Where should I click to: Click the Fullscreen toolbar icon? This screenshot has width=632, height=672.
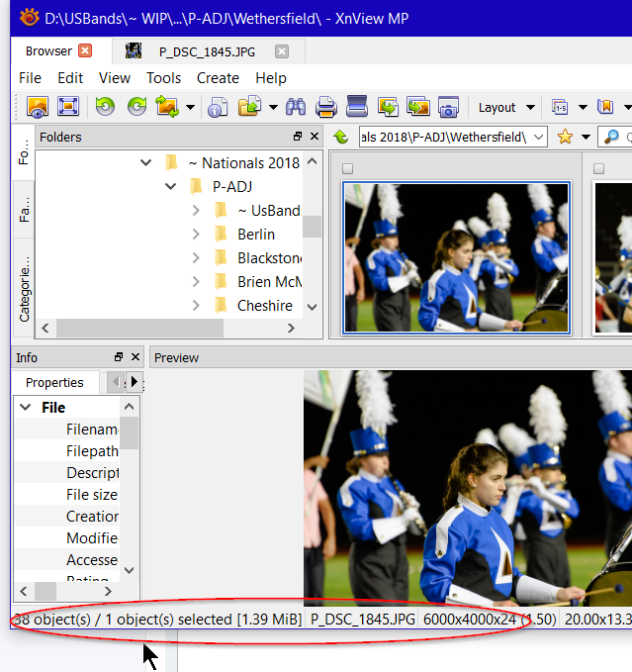(x=68, y=107)
